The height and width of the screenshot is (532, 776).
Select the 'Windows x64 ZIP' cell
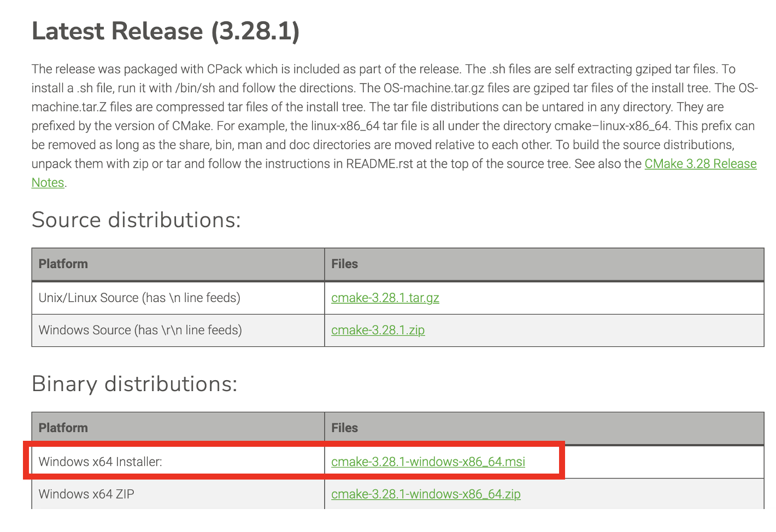(178, 494)
